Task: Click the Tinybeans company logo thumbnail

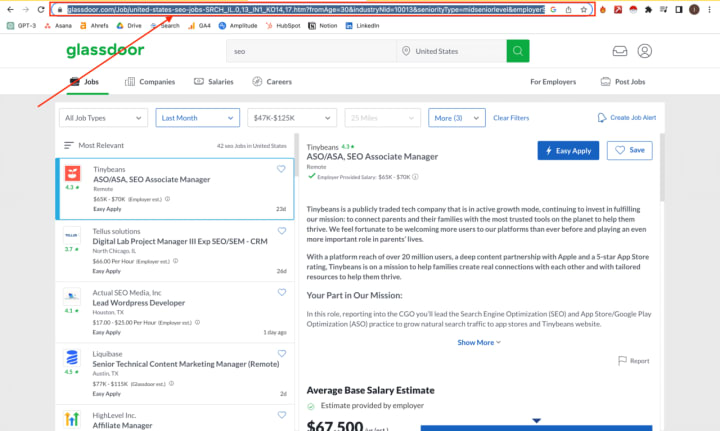Action: 73,173
